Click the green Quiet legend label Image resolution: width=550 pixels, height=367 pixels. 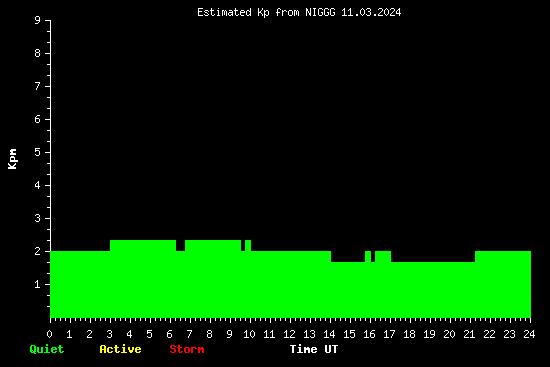(x=47, y=349)
